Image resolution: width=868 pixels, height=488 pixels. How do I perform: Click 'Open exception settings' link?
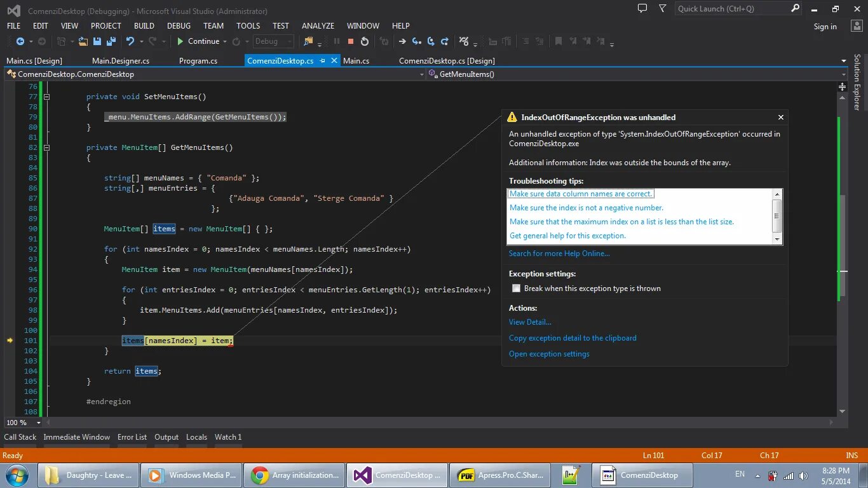coord(549,354)
